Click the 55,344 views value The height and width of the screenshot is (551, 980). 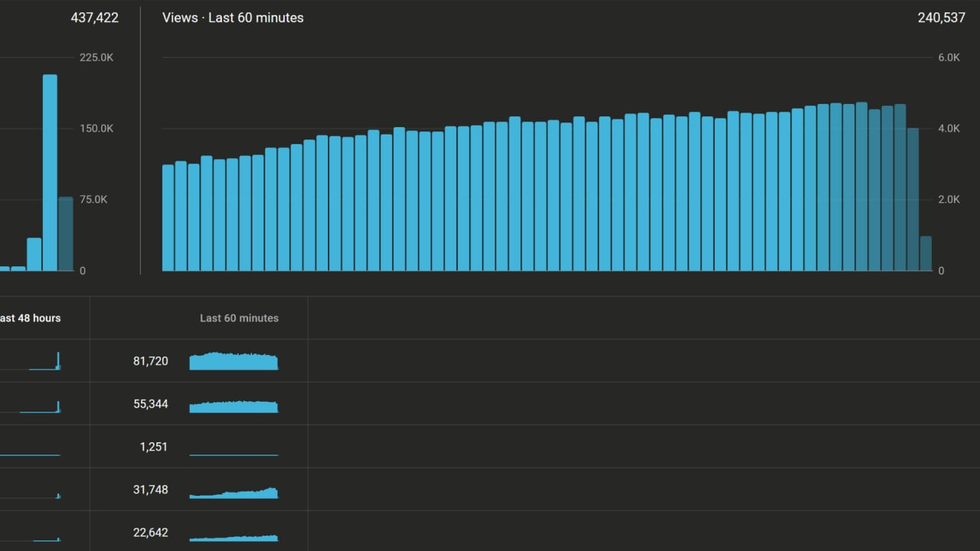(150, 404)
